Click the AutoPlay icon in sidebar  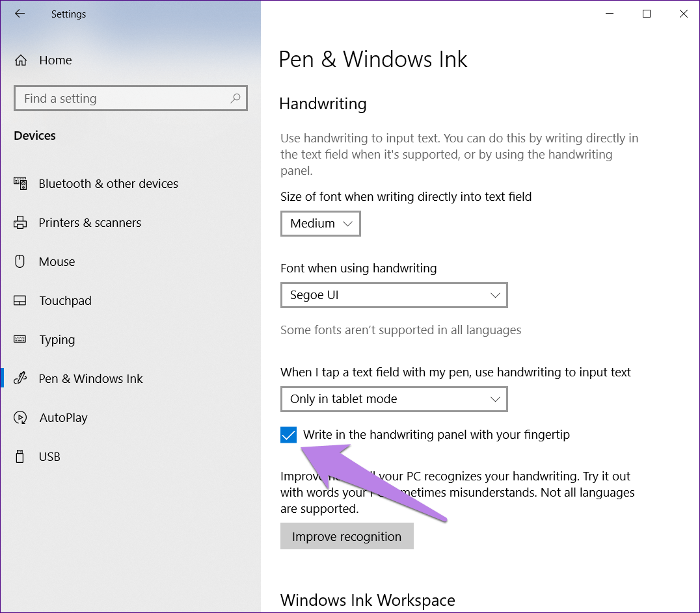coord(20,417)
